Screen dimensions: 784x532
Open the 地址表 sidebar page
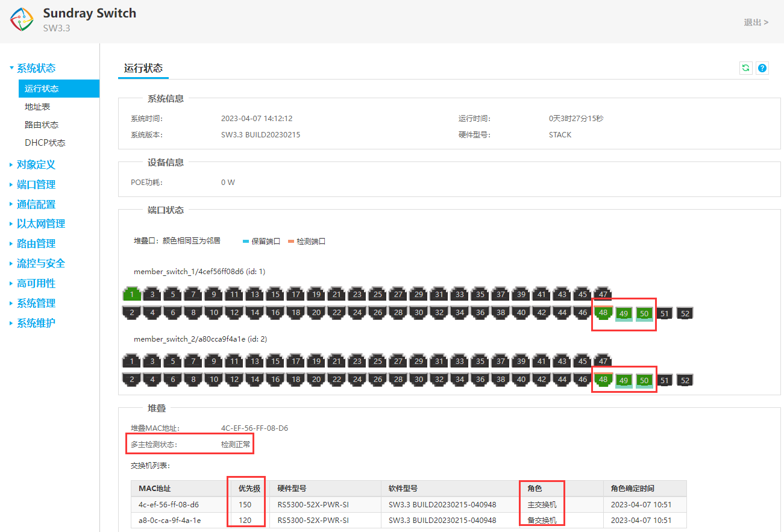37,107
